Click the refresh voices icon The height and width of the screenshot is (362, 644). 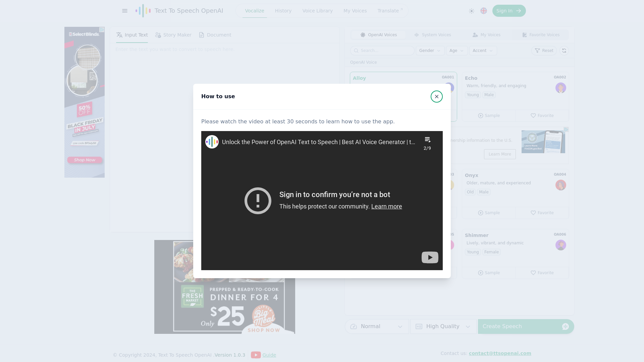click(x=564, y=51)
